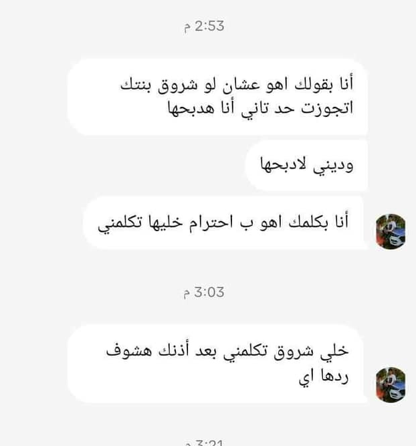Click the 'م' marker next to 2:53
The width and height of the screenshot is (416, 446).
click(187, 28)
